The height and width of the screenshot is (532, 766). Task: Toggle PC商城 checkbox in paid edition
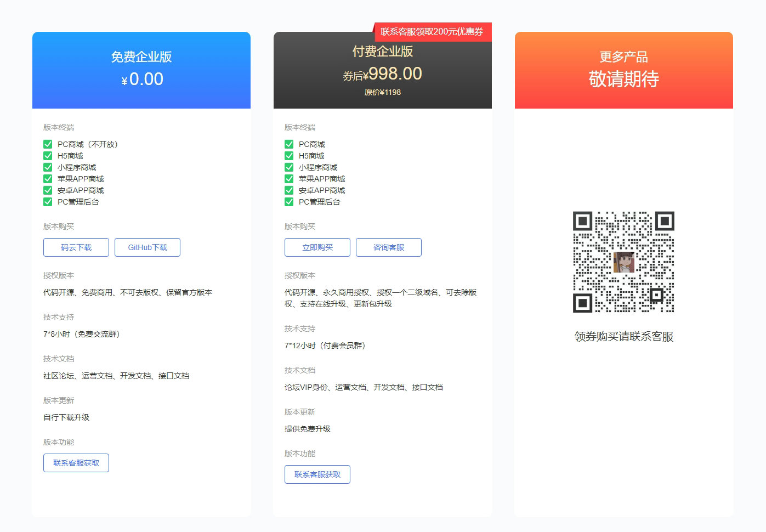tap(289, 144)
